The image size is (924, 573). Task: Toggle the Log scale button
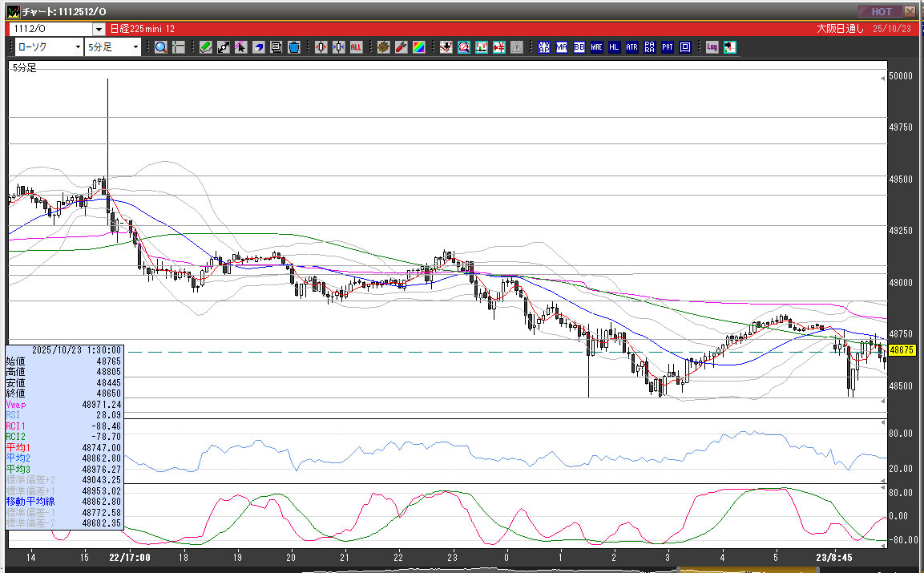pos(712,47)
